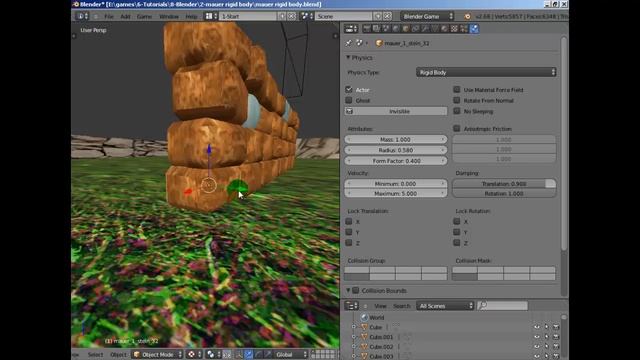Open the viewport shading selector
This screenshot has height=360, width=640.
(195, 354)
